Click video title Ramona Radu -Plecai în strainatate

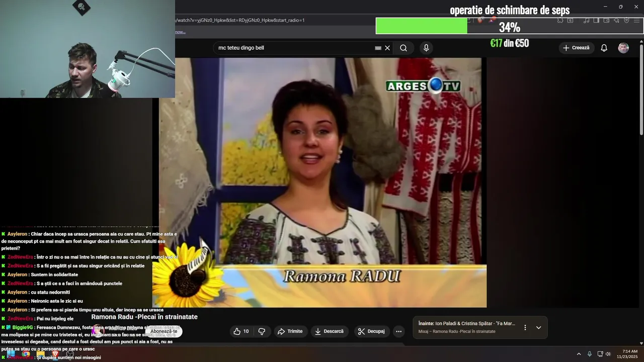pos(144,317)
